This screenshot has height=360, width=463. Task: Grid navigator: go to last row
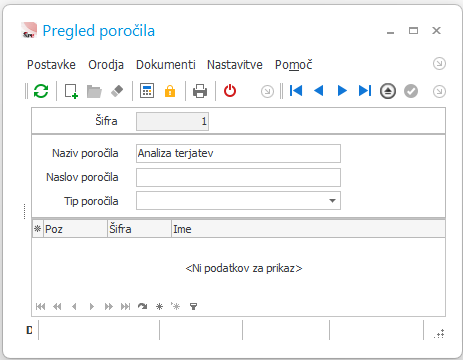point(126,306)
